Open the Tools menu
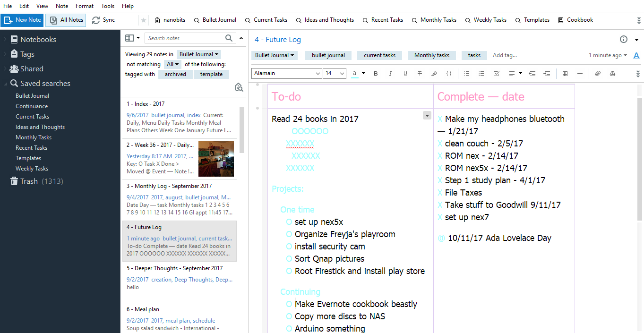The height and width of the screenshot is (333, 644). [108, 6]
